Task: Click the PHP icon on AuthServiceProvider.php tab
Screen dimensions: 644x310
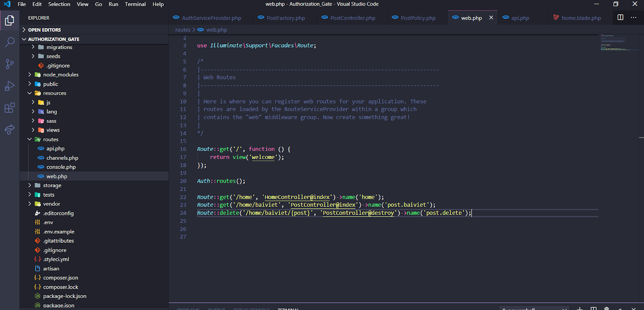Action: coord(176,17)
